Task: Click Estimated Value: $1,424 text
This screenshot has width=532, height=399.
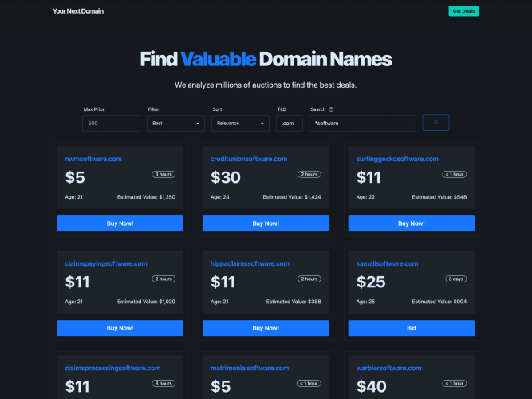Action: point(292,197)
